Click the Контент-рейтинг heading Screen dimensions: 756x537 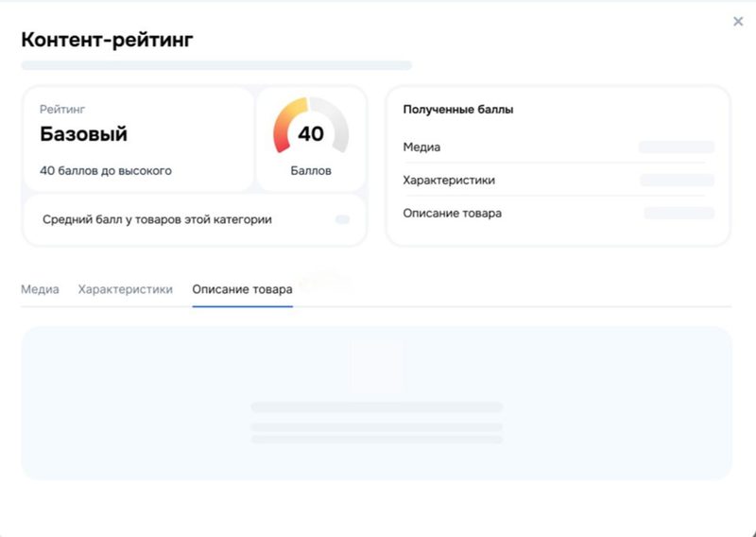point(107,40)
